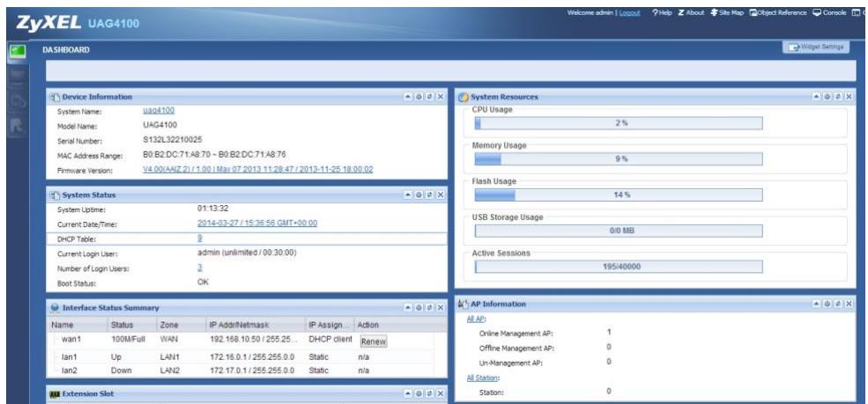Click the Extension Slot card icon
Viewport: 868px width, 404px height.
[x=55, y=394]
